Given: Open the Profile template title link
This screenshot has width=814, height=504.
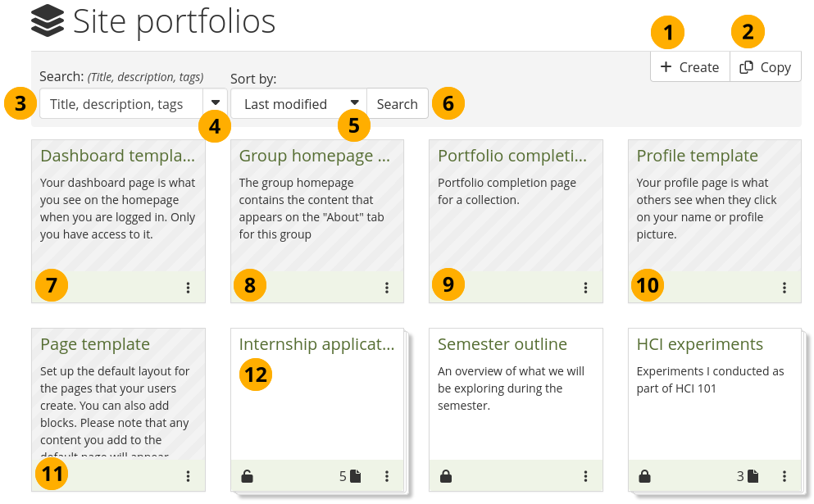Looking at the screenshot, I should coord(697,156).
